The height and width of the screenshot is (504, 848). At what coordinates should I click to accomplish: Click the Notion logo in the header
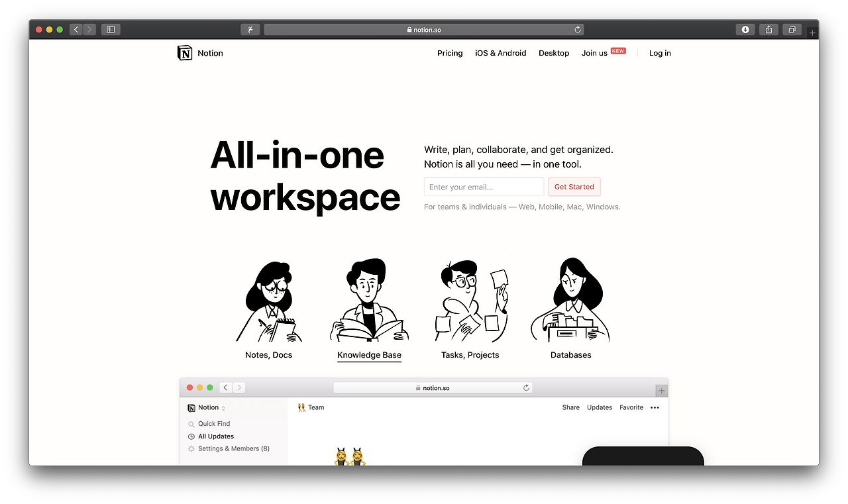pos(185,53)
